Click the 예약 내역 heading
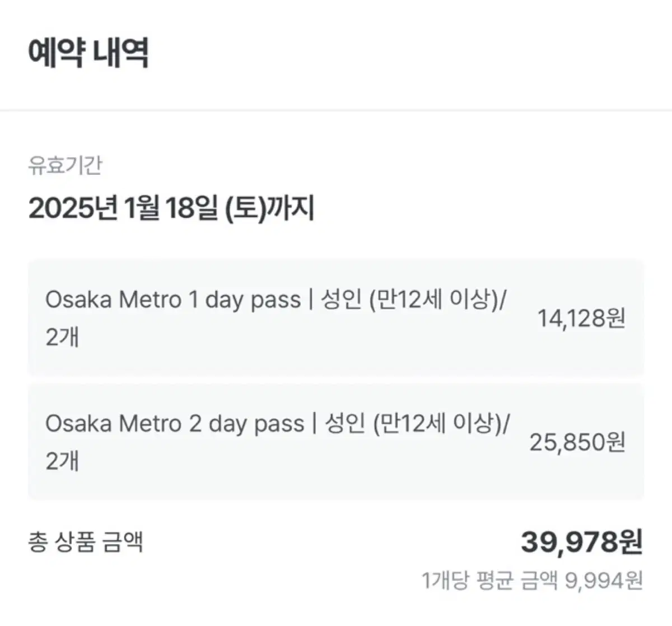The image size is (672, 626). pyautogui.click(x=88, y=54)
